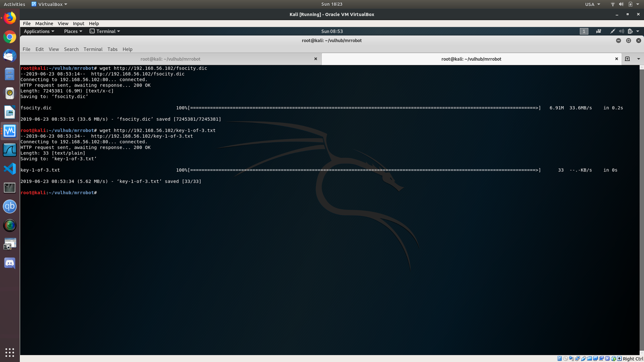Viewport: 644px width, 362px height.
Task: Click the VirtualBox network status icon
Action: (x=578, y=359)
